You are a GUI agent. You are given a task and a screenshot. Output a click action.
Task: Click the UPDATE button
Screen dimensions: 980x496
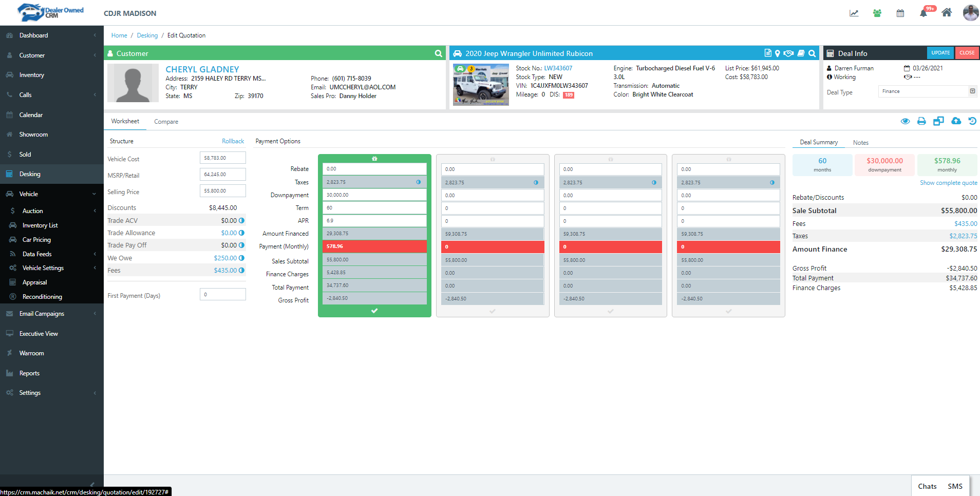(940, 53)
